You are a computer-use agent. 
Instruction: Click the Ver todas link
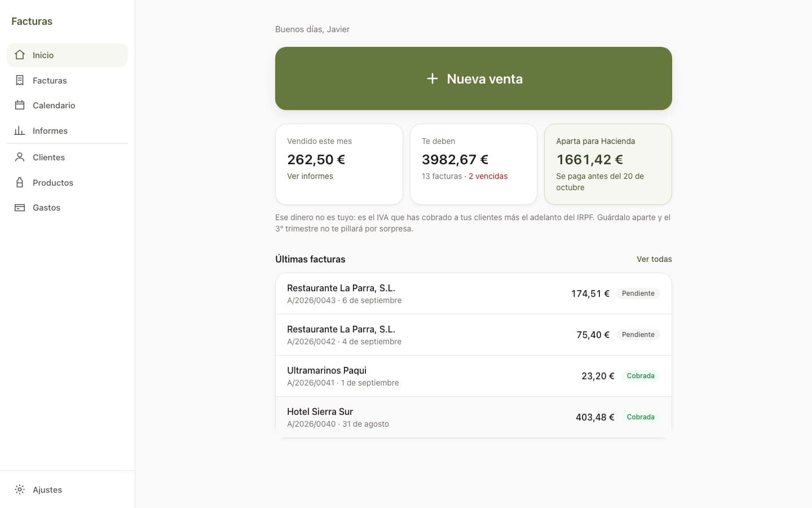654,259
